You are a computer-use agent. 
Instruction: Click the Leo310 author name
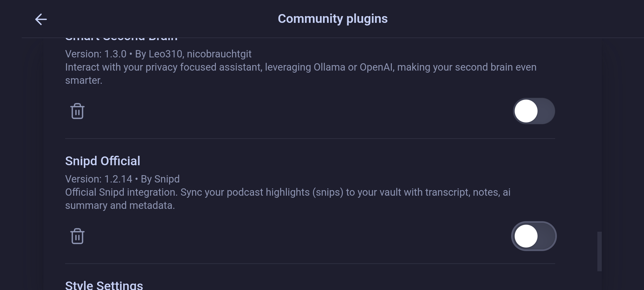(x=165, y=54)
